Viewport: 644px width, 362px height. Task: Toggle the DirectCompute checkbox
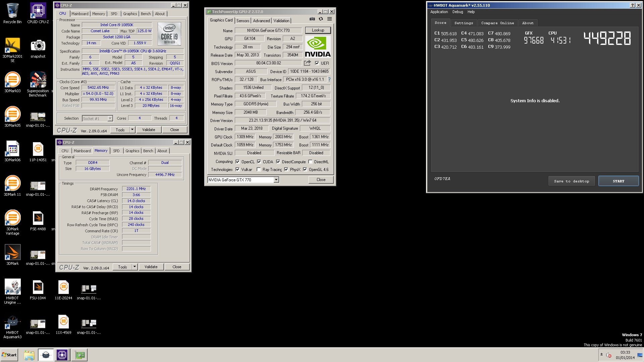278,162
